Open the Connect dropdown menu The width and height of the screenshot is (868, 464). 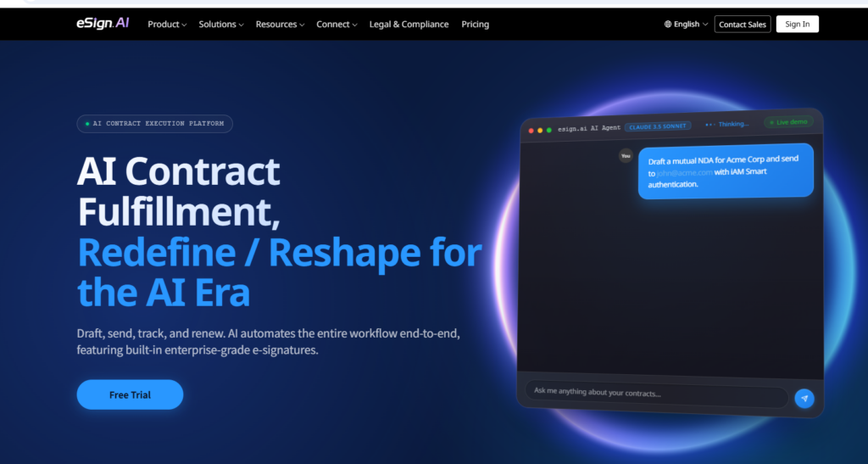tap(337, 25)
